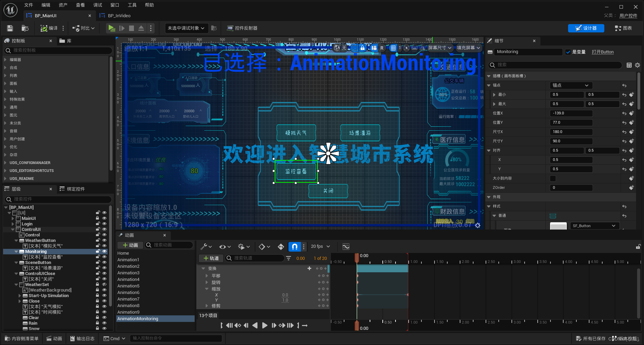Click the auto-key key icon in sequencer
This screenshot has height=345, width=644.
tap(281, 246)
